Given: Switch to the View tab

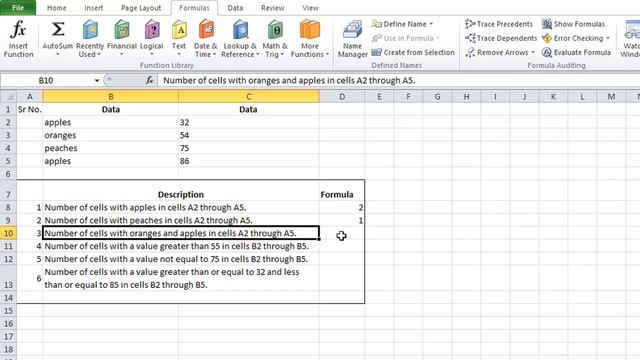Looking at the screenshot, I should 310,8.
